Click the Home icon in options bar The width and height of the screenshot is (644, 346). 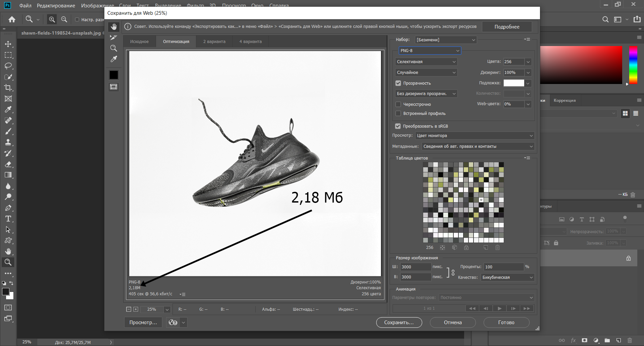[x=12, y=19]
